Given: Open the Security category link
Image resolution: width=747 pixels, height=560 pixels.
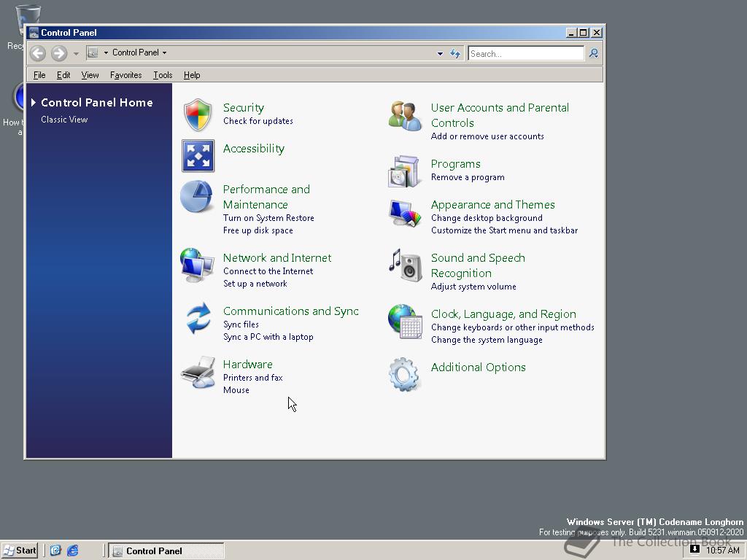Looking at the screenshot, I should [244, 108].
